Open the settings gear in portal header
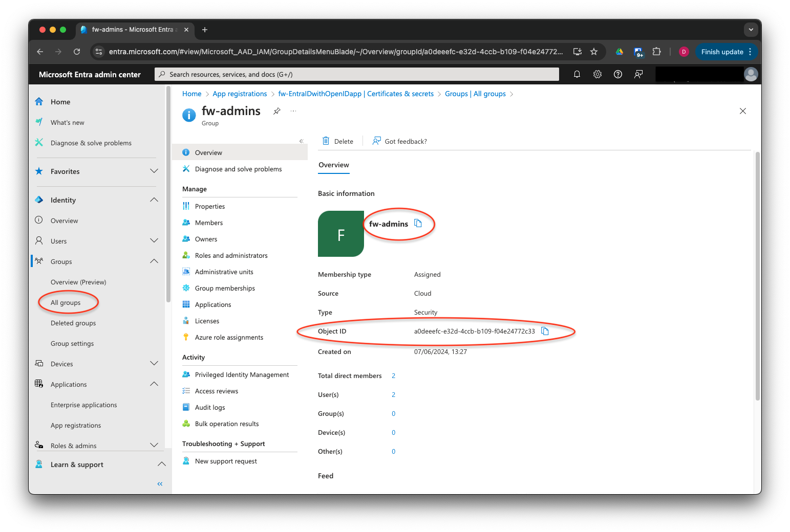 [597, 74]
